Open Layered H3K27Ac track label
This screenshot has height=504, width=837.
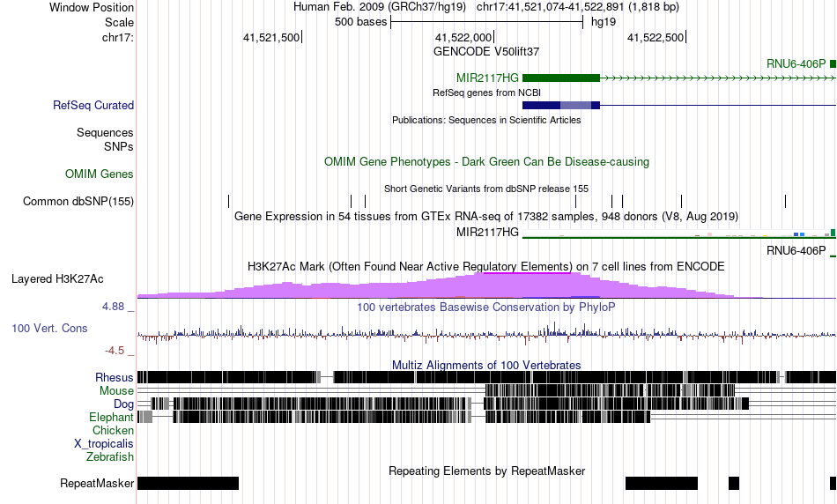57,279
